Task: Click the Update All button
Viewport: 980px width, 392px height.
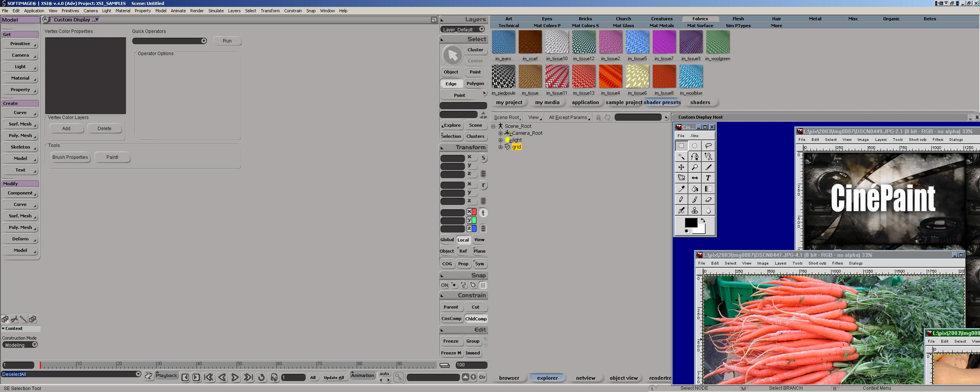Action: pyautogui.click(x=334, y=377)
